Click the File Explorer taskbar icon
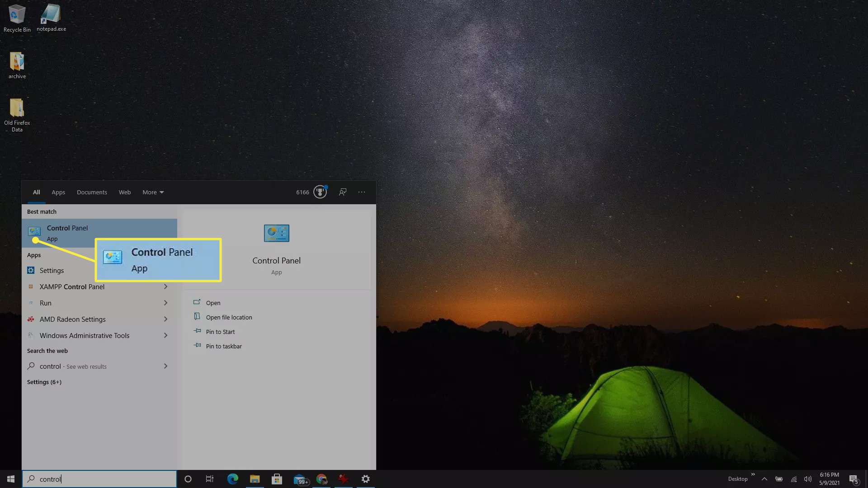Image resolution: width=868 pixels, height=488 pixels. (255, 479)
